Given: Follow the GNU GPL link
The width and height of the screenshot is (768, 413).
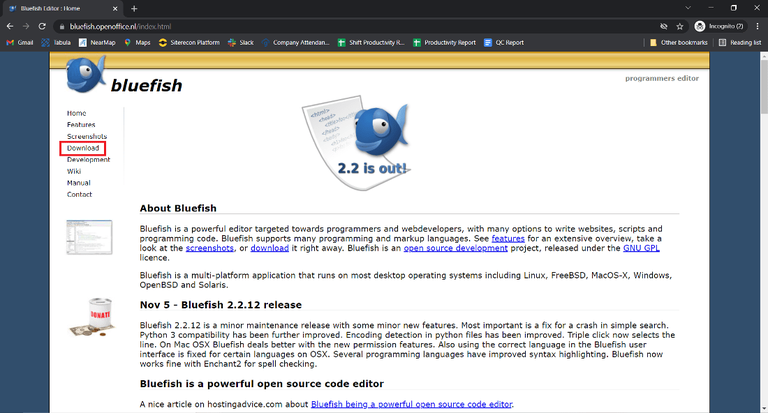Looking at the screenshot, I should (x=641, y=248).
